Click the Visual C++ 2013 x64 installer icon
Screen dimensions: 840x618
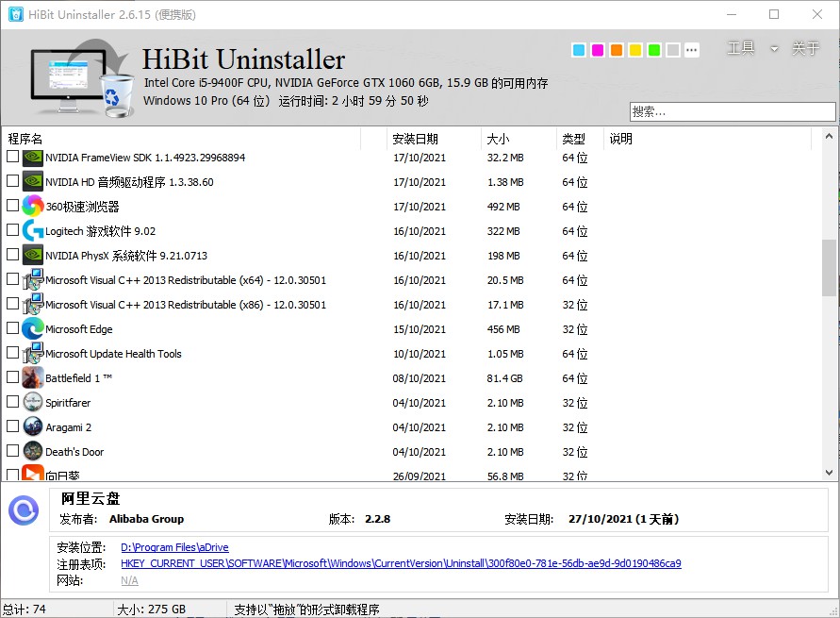pos(33,280)
